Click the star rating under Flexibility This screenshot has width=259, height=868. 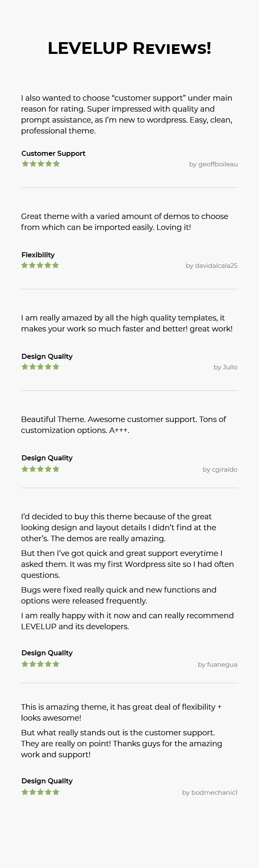point(40,265)
